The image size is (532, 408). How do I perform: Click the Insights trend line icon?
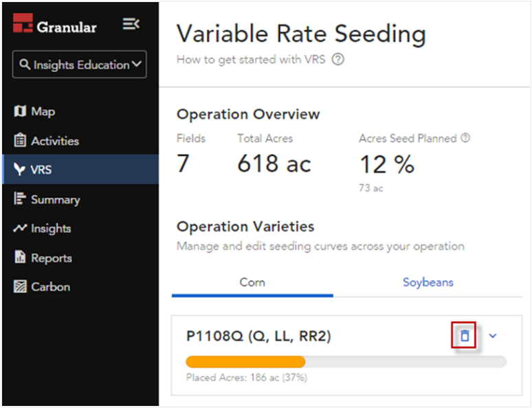pyautogui.click(x=20, y=228)
